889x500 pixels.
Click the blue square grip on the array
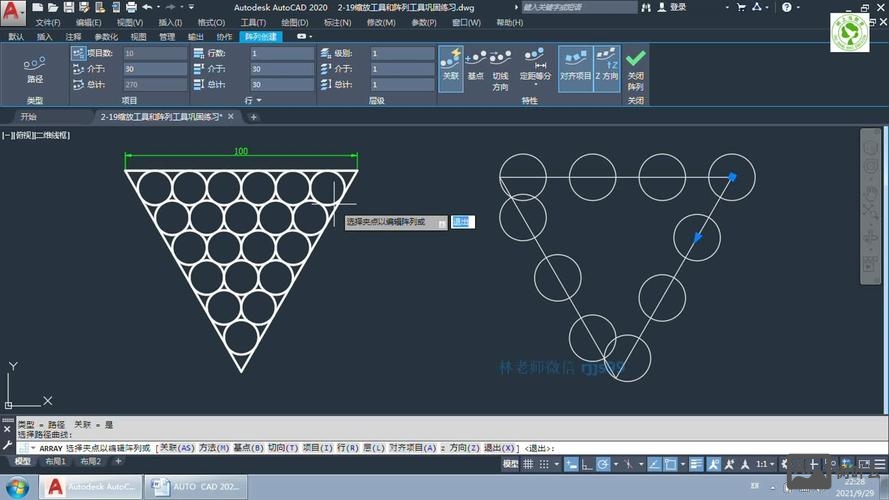pyautogui.click(x=732, y=177)
